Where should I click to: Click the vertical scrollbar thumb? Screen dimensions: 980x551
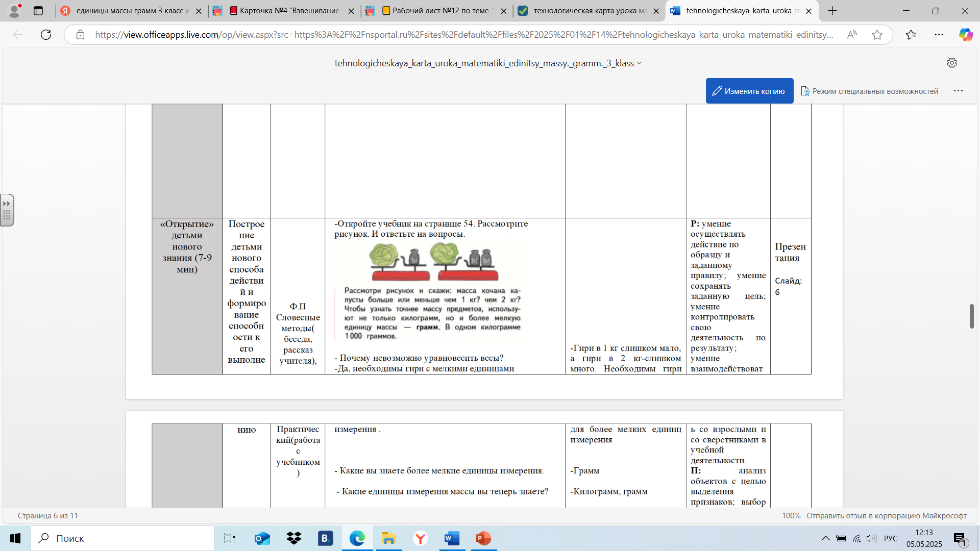(972, 316)
